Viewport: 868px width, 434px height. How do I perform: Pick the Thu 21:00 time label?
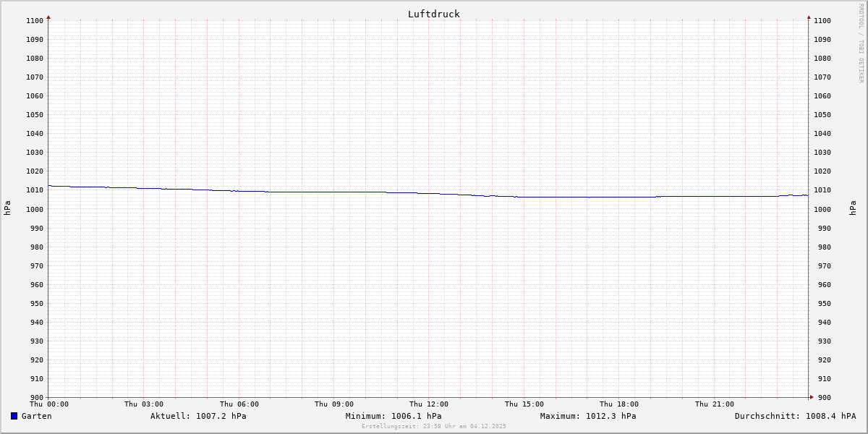pyautogui.click(x=715, y=404)
